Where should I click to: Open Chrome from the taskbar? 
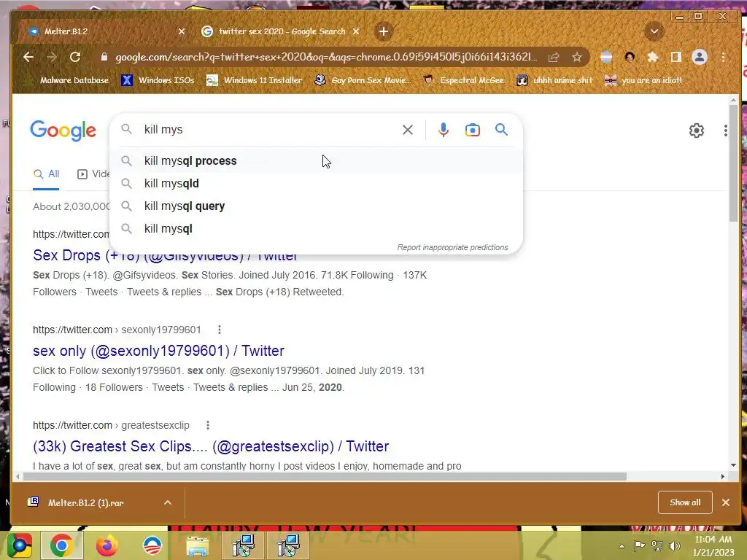tap(61, 545)
